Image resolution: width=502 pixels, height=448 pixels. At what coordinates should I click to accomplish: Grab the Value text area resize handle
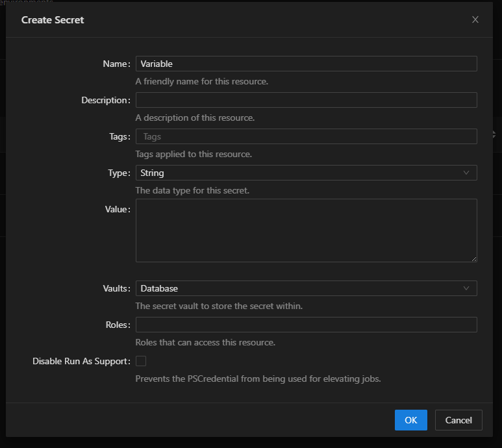tap(473, 258)
